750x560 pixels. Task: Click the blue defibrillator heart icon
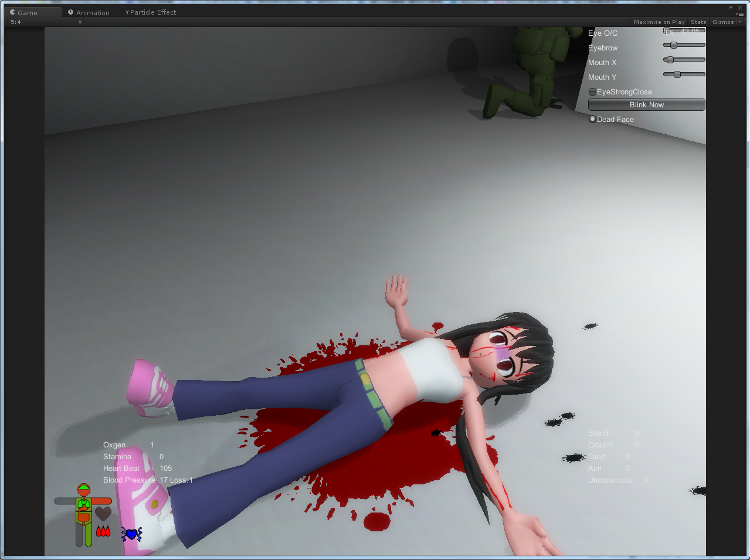coord(131,534)
